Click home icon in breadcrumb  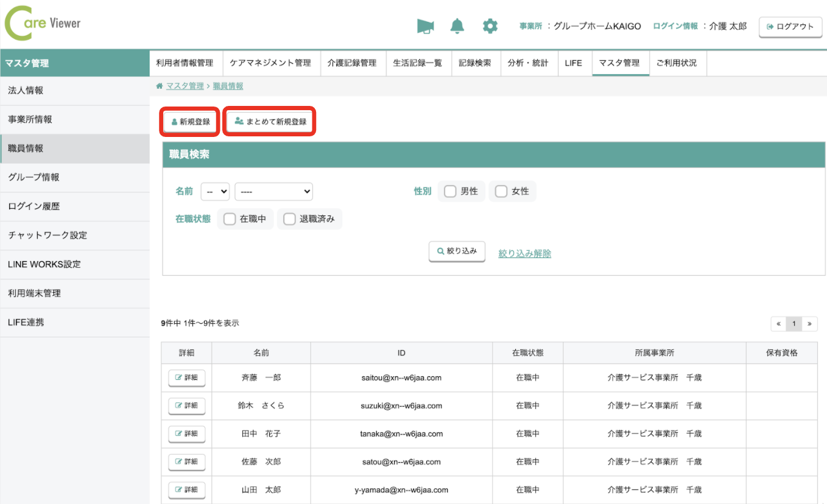click(160, 86)
